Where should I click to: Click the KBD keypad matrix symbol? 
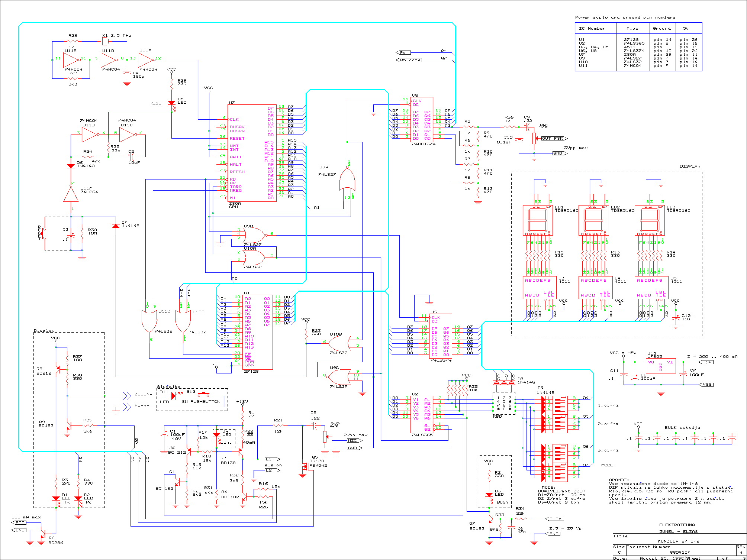point(504,403)
